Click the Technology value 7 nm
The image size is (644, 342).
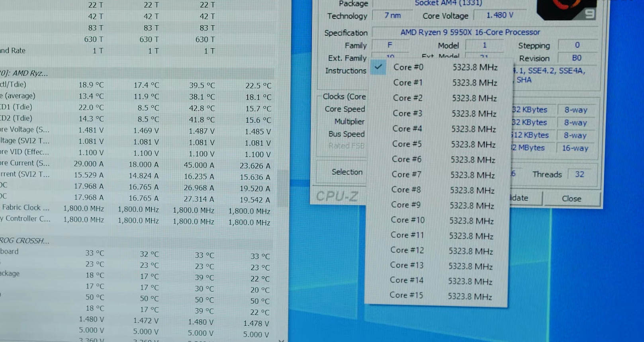pos(392,16)
